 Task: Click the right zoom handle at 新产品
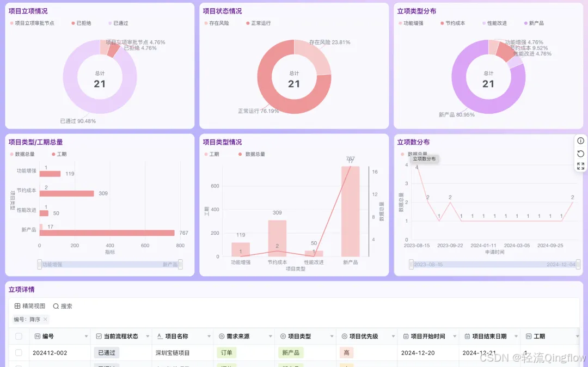coord(180,264)
